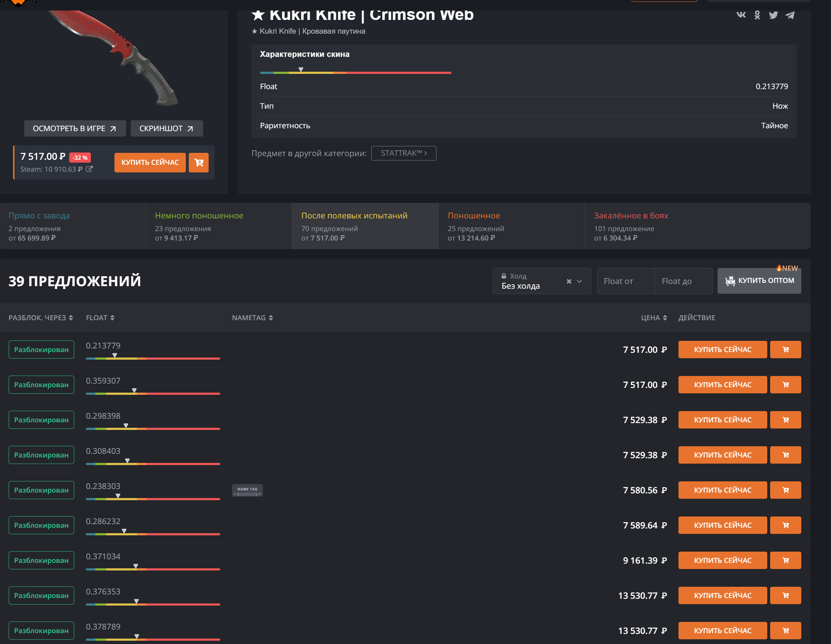Viewport: 831px width, 644px height.
Task: Expand the Холд dropdown chevron
Action: click(x=579, y=281)
